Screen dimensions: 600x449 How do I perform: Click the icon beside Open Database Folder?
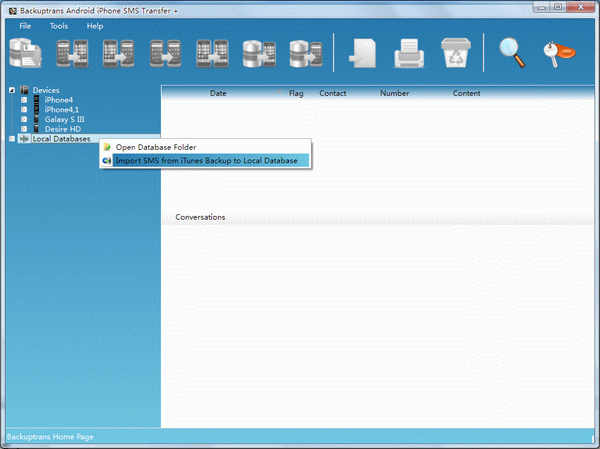(107, 147)
